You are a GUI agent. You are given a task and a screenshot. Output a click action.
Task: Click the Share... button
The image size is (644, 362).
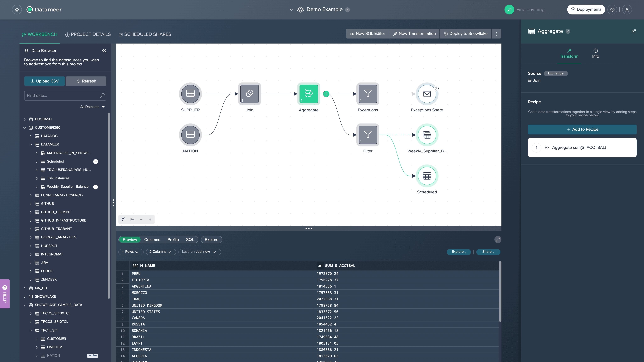coord(488,252)
